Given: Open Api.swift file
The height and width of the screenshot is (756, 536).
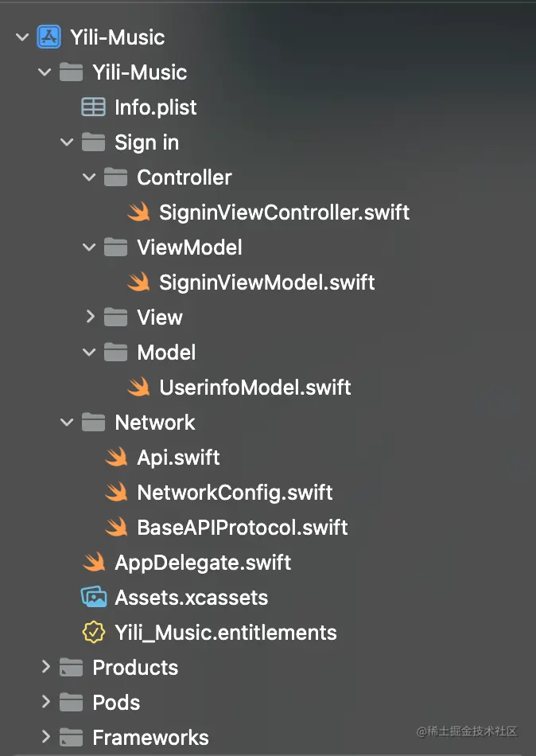Looking at the screenshot, I should click(178, 458).
